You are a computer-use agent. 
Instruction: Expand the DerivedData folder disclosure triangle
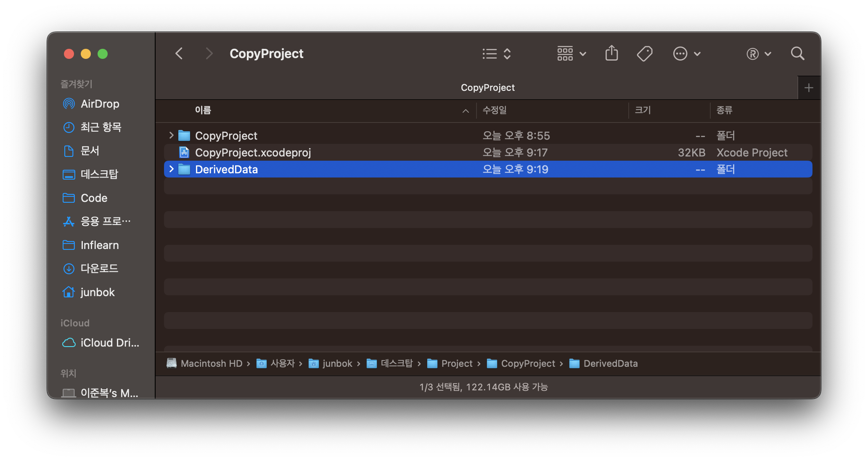point(171,169)
